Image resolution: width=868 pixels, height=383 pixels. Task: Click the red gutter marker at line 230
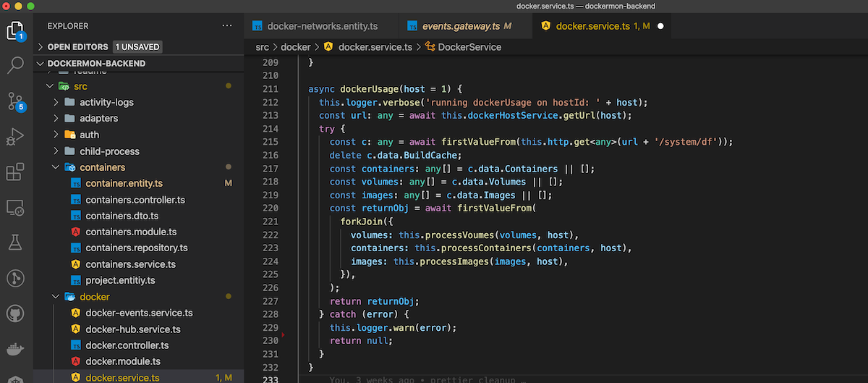coord(283,335)
